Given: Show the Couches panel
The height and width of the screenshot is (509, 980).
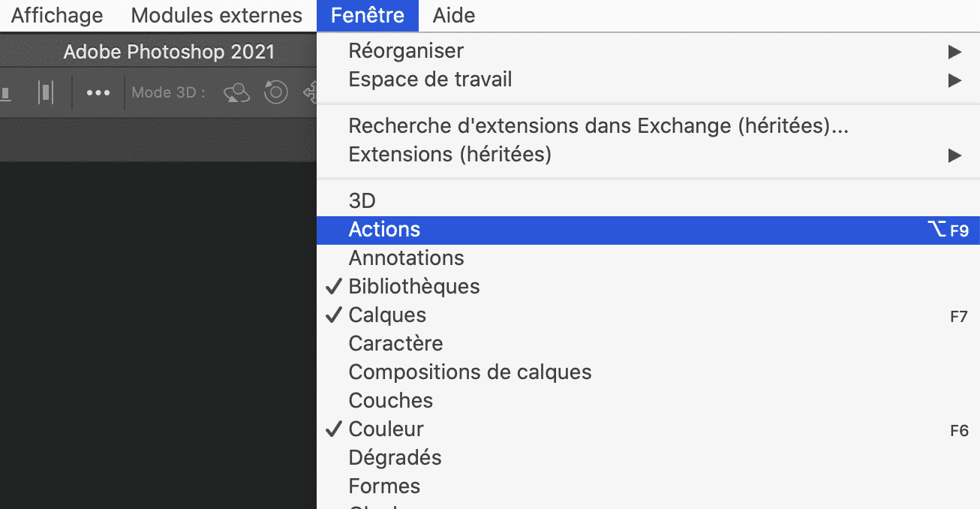Looking at the screenshot, I should click(x=390, y=400).
